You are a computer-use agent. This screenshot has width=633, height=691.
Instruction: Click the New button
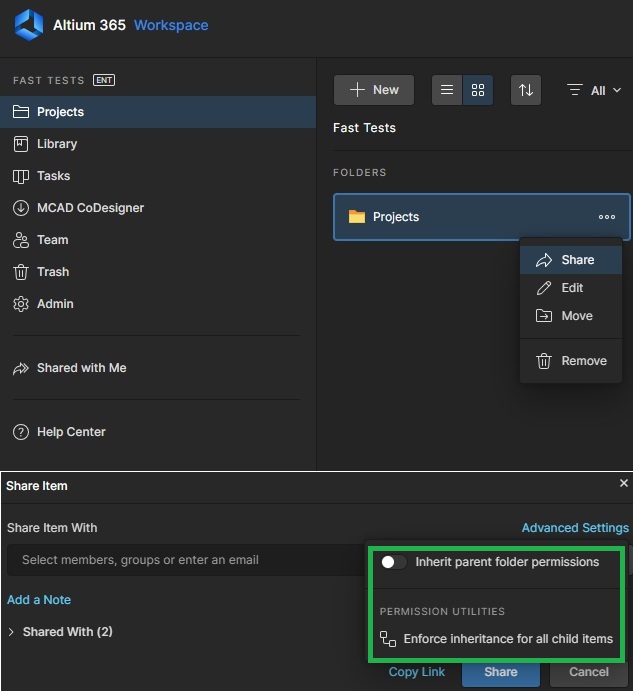(374, 90)
